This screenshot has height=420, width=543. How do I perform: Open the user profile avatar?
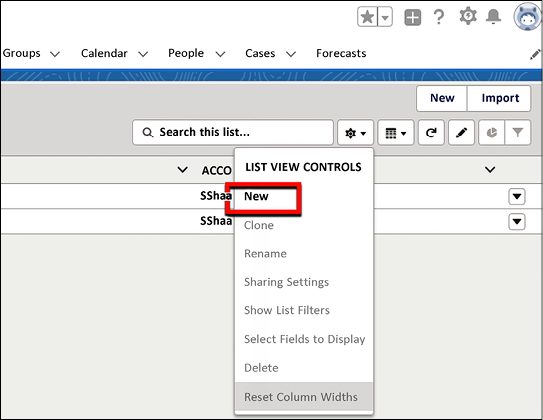pyautogui.click(x=527, y=17)
